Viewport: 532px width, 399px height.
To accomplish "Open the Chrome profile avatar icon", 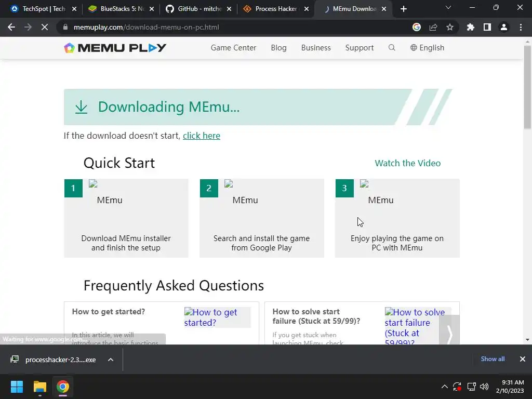I will tap(504, 27).
